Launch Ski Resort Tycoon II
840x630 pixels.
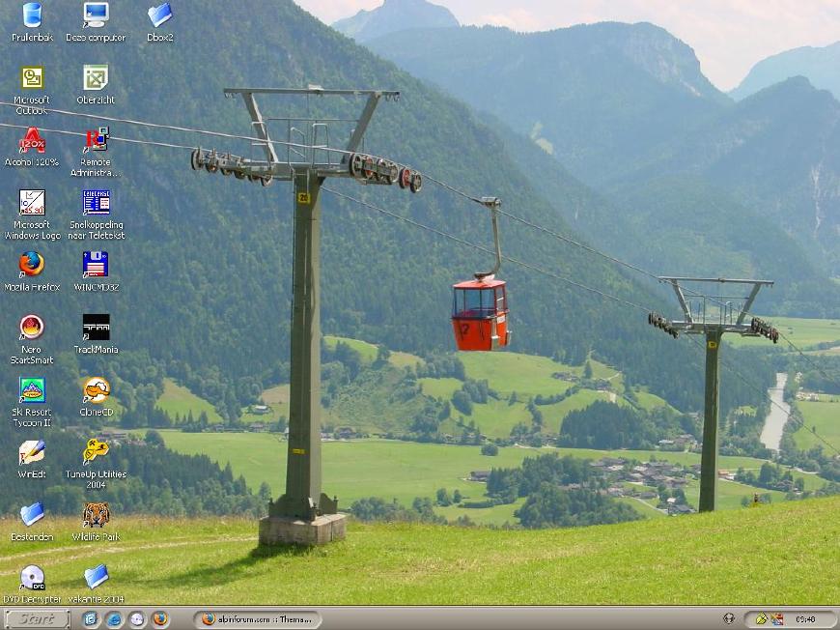coord(32,390)
